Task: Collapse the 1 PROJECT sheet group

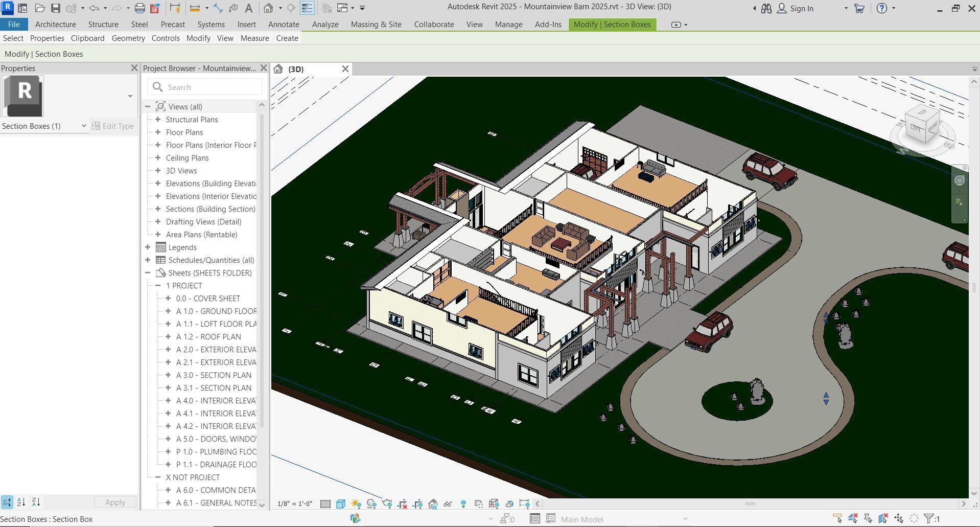Action: pyautogui.click(x=158, y=286)
